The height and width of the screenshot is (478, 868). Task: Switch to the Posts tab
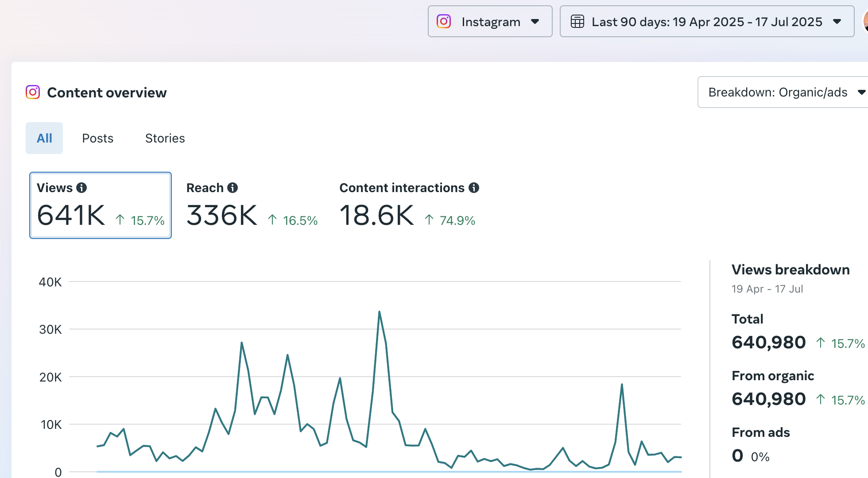tap(97, 138)
